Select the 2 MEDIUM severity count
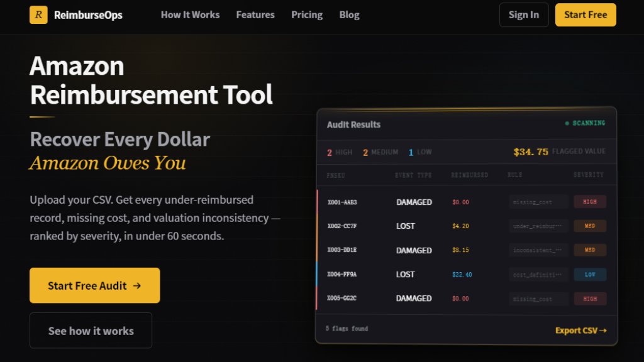644x362 pixels. pyautogui.click(x=380, y=152)
